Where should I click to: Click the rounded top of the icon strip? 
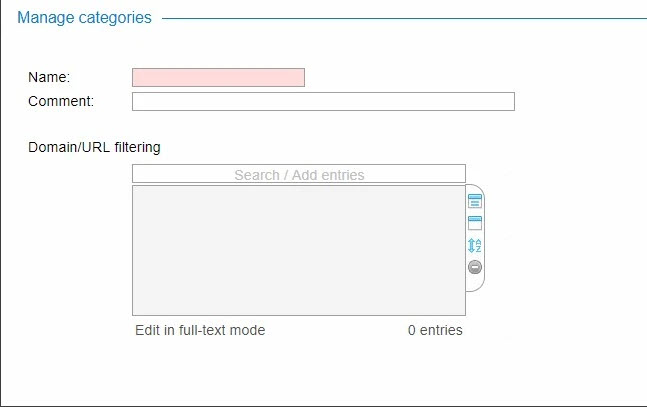pos(475,188)
